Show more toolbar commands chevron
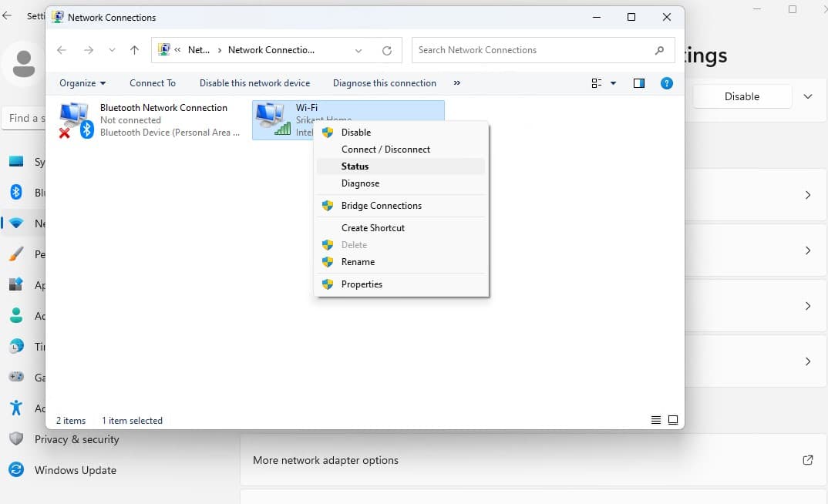 point(457,83)
